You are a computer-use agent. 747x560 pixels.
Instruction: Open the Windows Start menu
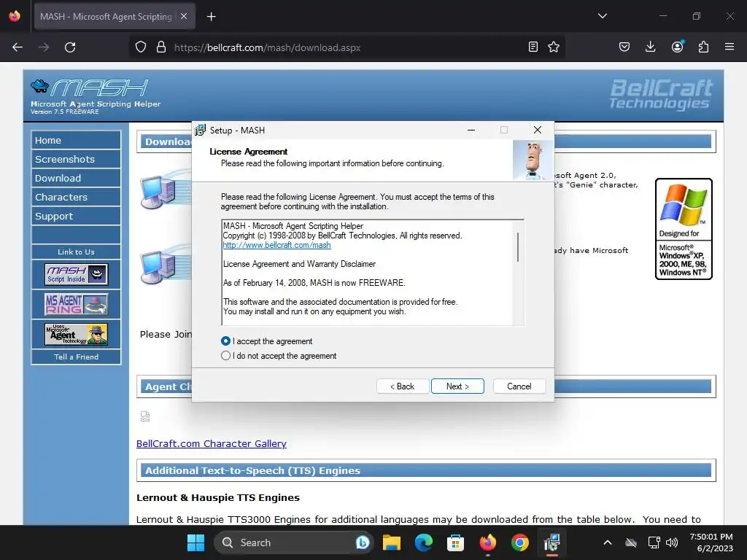tap(196, 542)
